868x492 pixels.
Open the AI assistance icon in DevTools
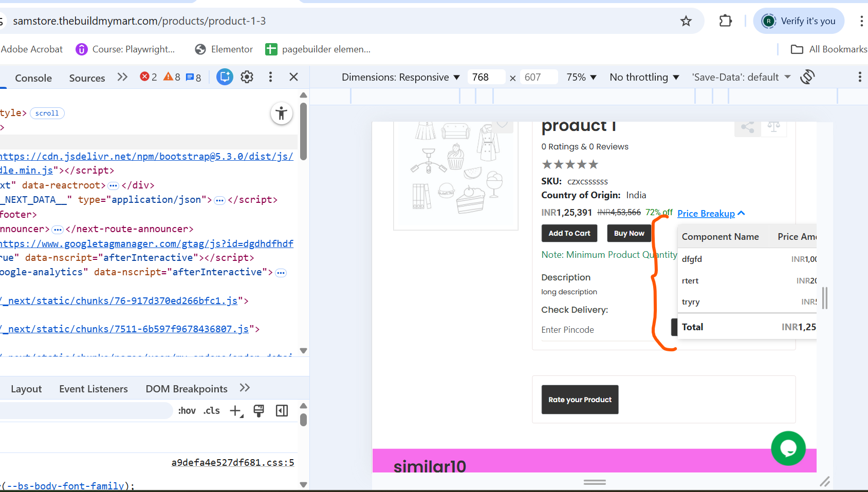[x=225, y=77]
